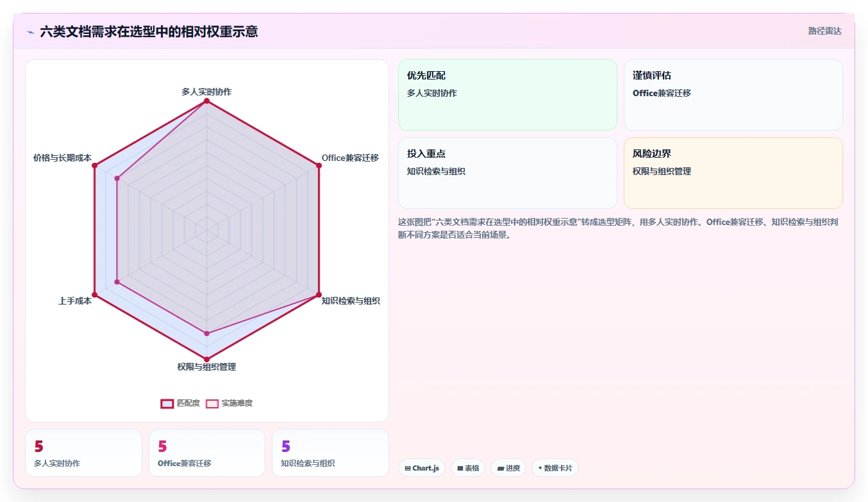The height and width of the screenshot is (502, 868).
Task: Click the 数据卡片 tag chip
Action: 555,468
